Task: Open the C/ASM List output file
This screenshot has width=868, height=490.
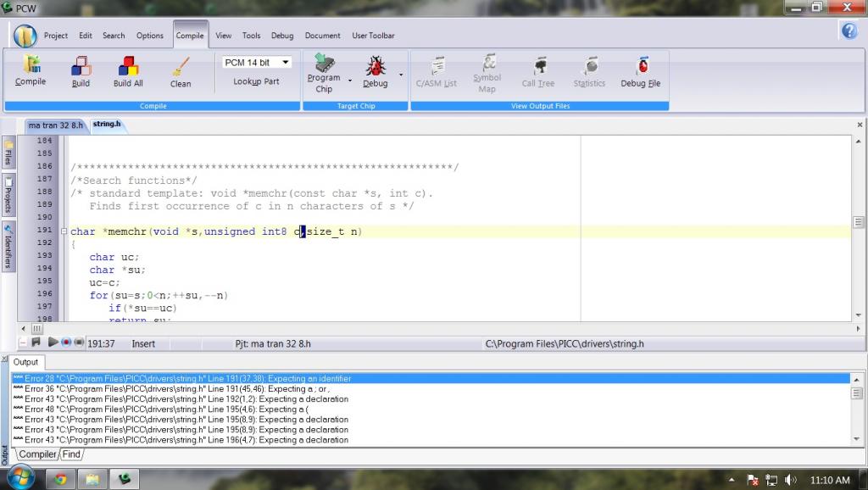Action: point(437,71)
